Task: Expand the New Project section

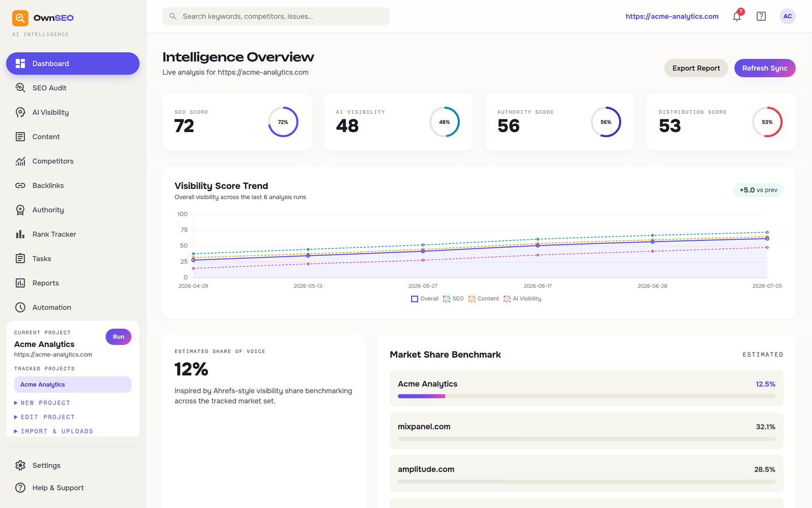Action: [43, 403]
